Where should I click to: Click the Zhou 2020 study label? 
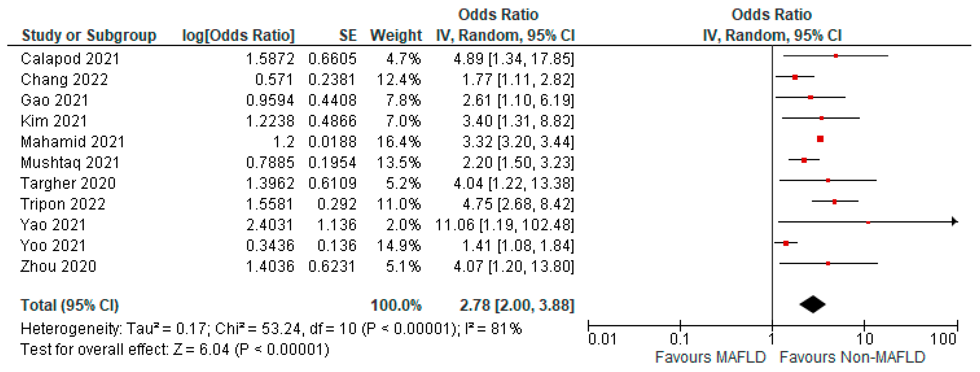[x=58, y=266]
